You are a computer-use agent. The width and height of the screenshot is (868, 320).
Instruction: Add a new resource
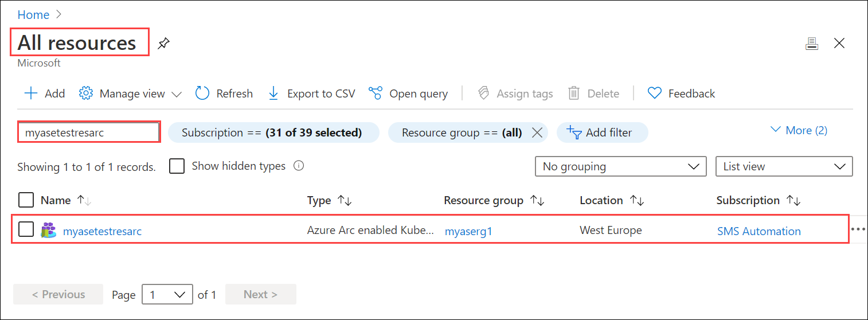pos(45,93)
